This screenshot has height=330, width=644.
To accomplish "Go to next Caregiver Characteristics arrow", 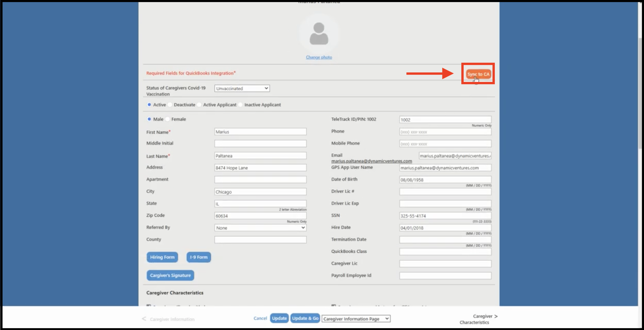I will (x=495, y=316).
